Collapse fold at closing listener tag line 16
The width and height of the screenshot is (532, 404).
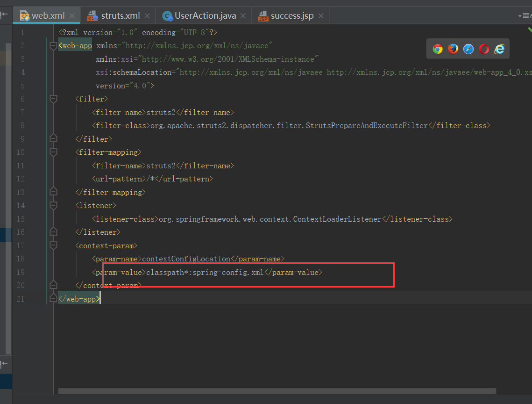pos(53,232)
